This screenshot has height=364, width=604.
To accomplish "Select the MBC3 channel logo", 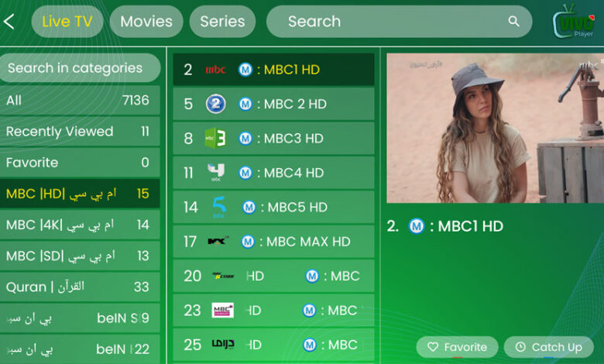I will click(215, 139).
